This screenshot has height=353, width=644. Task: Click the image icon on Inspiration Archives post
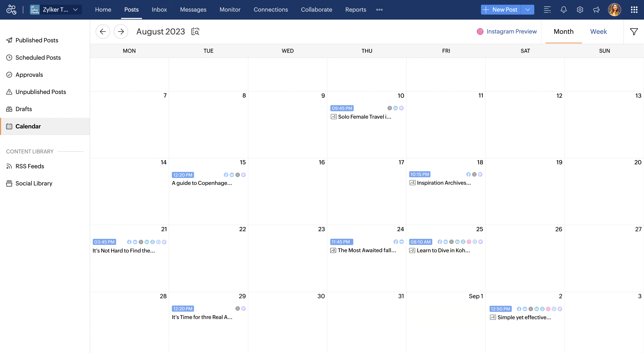(x=412, y=183)
